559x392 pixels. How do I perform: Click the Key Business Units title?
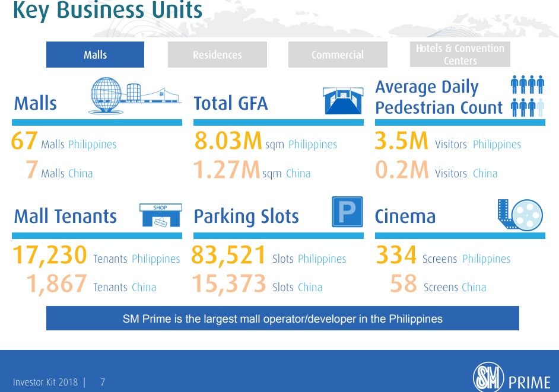[x=107, y=10]
